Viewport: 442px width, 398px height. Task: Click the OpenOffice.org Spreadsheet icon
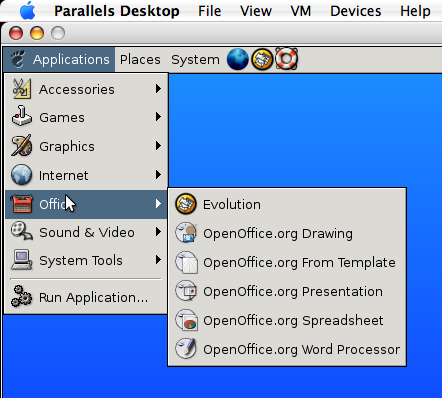(x=186, y=320)
